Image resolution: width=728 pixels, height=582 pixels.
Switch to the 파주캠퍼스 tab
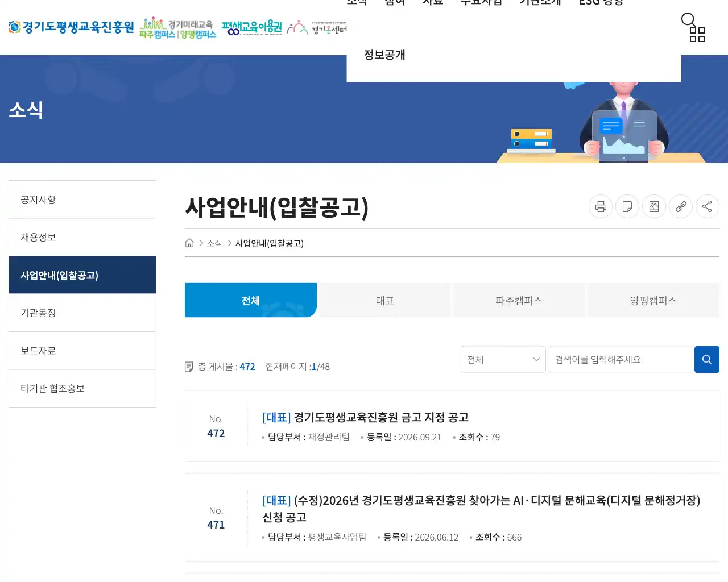coord(519,300)
